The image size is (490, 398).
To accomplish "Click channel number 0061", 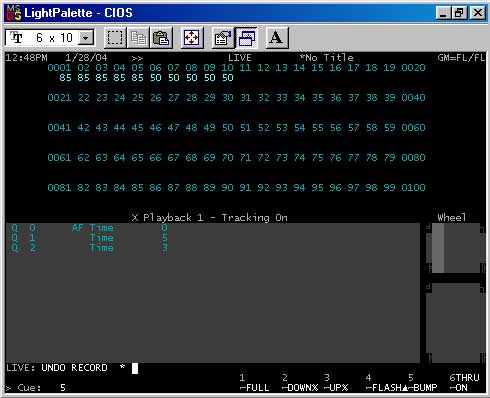I will 59,158.
